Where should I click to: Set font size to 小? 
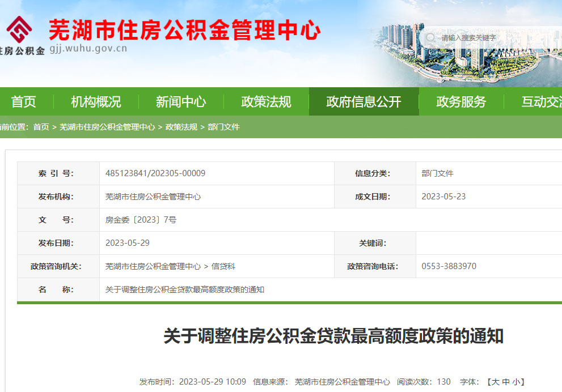(x=516, y=382)
